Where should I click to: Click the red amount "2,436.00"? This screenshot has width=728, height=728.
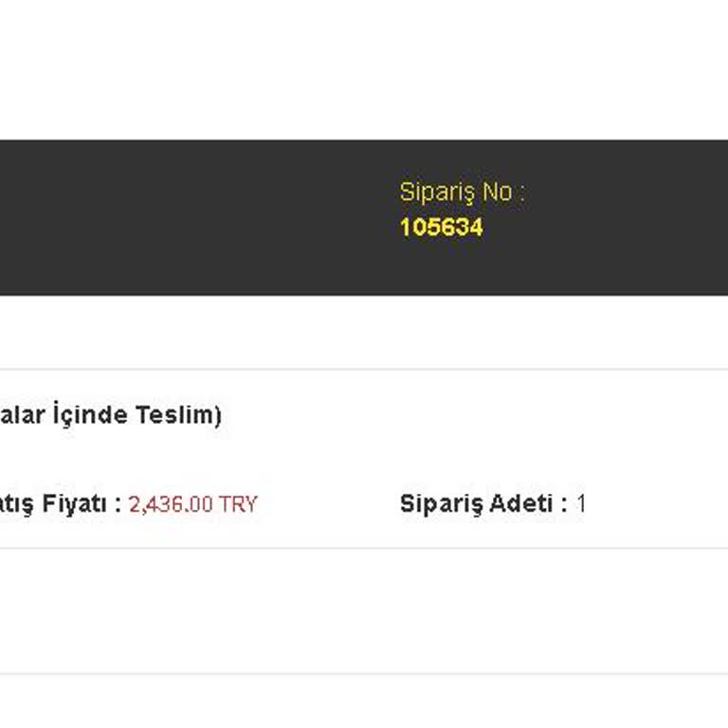(x=171, y=504)
